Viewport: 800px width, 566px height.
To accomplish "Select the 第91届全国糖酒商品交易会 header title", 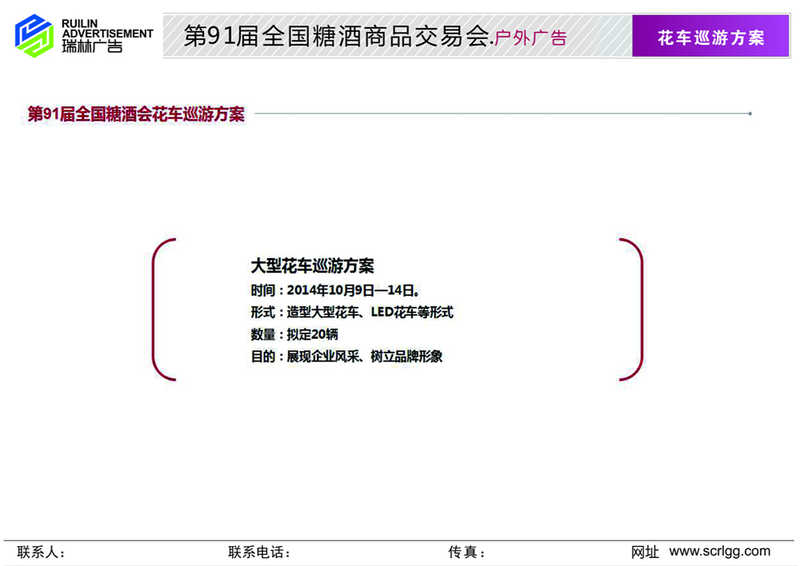I will (x=337, y=37).
